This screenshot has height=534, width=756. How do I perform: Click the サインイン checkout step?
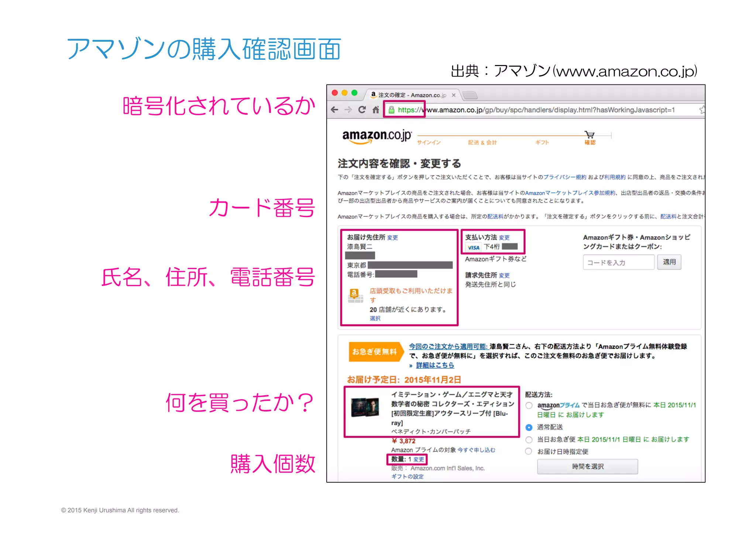[x=429, y=142]
